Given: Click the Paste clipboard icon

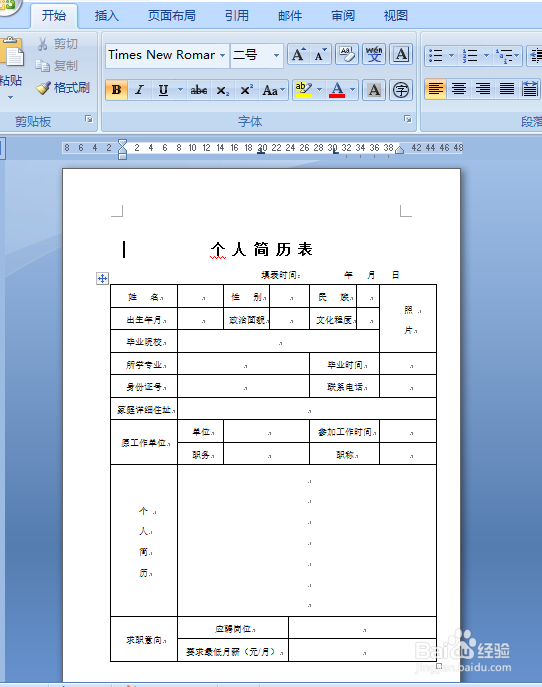Looking at the screenshot, I should (12, 53).
